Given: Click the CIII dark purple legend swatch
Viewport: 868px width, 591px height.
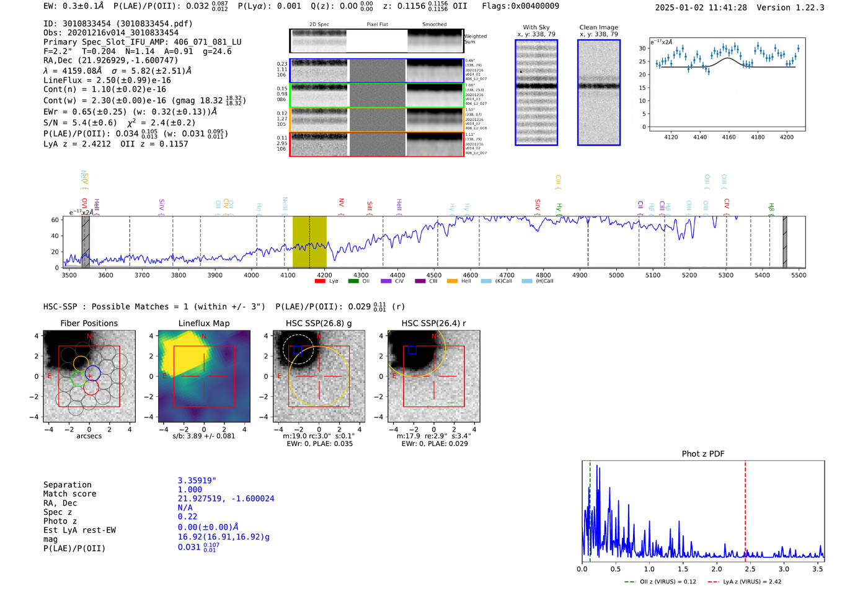Looking at the screenshot, I should pos(420,281).
